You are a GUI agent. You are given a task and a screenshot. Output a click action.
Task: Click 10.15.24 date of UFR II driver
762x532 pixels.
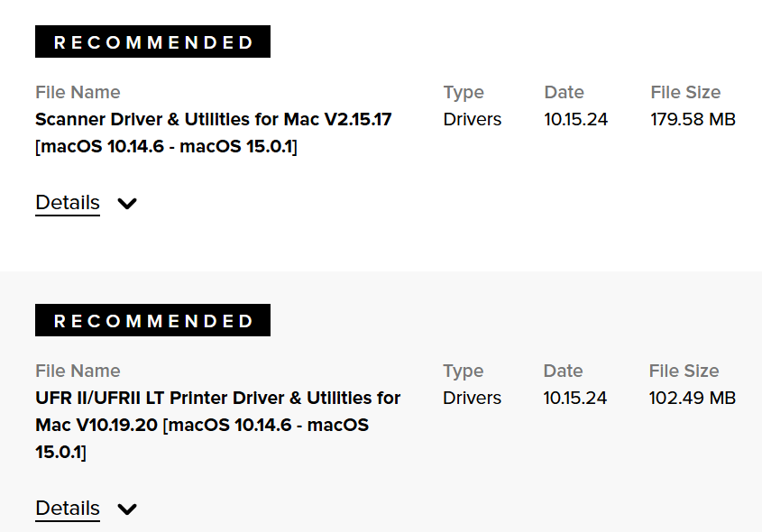(x=575, y=398)
